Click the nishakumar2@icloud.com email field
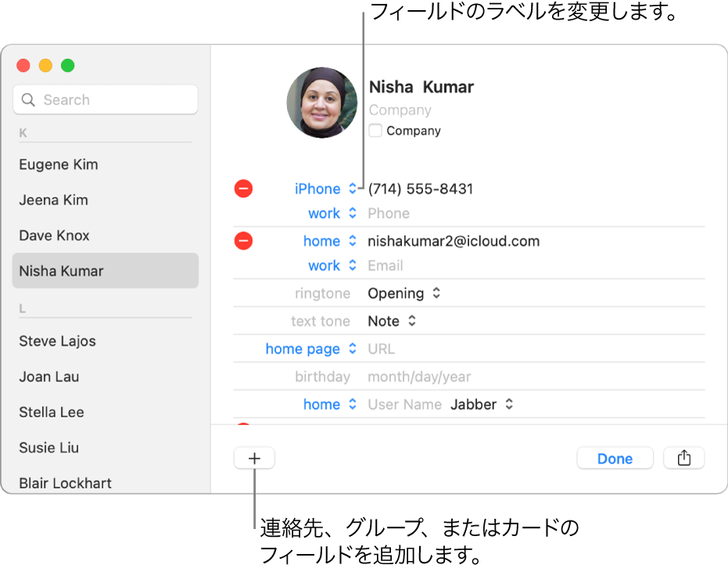 pyautogui.click(x=454, y=241)
